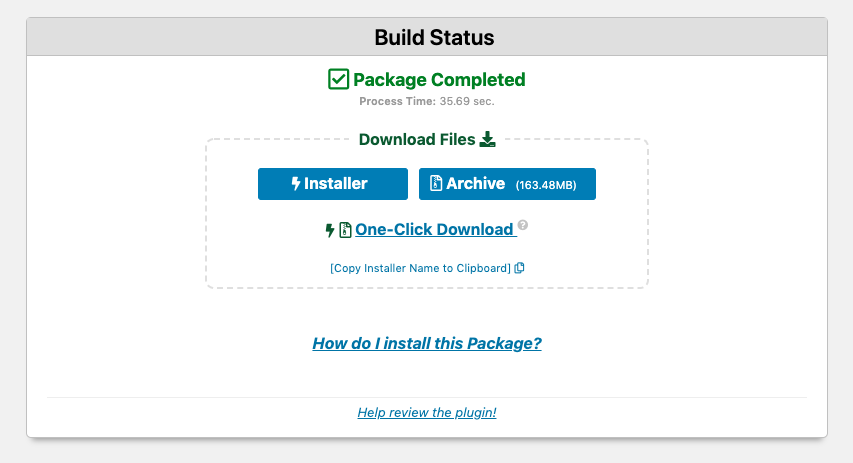Click the zip archive icon before One-Click Download
The width and height of the screenshot is (853, 463).
click(345, 230)
